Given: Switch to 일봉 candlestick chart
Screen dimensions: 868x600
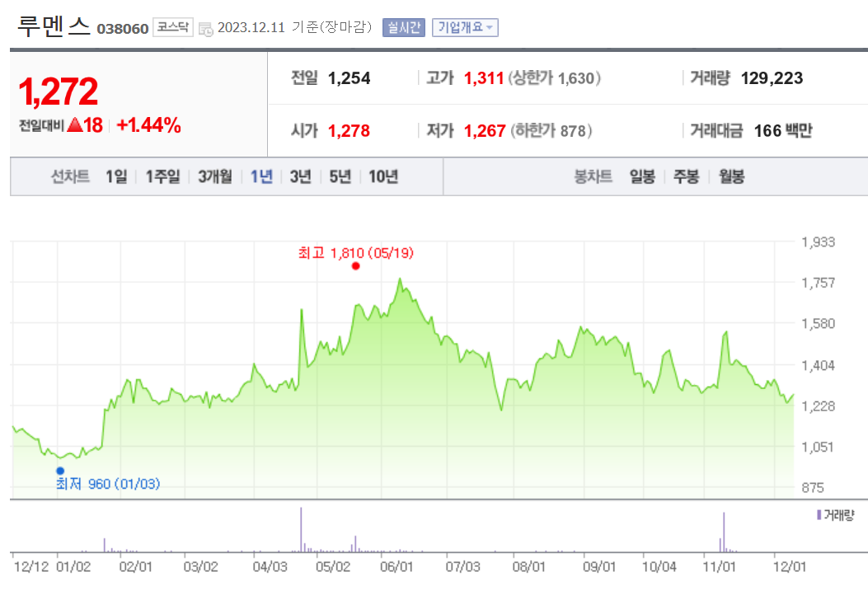Looking at the screenshot, I should coord(642,176).
